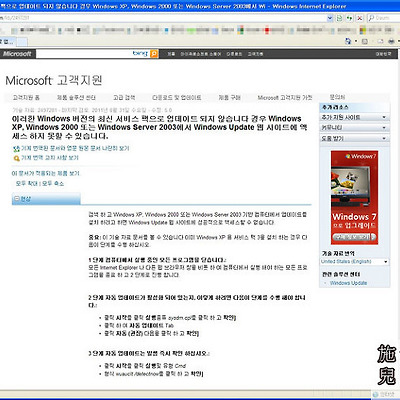The width and height of the screenshot is (400, 400).
Task: Click the 고객지원 link in dark header bar
Action: 255,54
